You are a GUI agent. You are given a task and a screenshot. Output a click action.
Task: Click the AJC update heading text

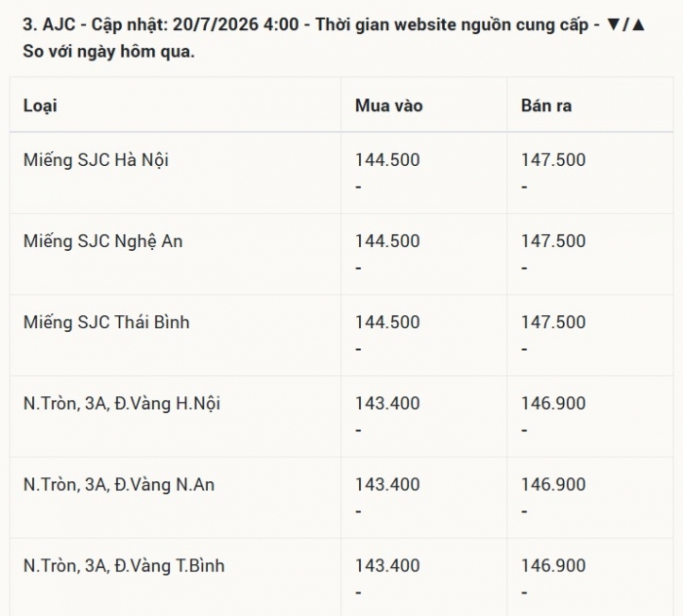click(x=334, y=38)
